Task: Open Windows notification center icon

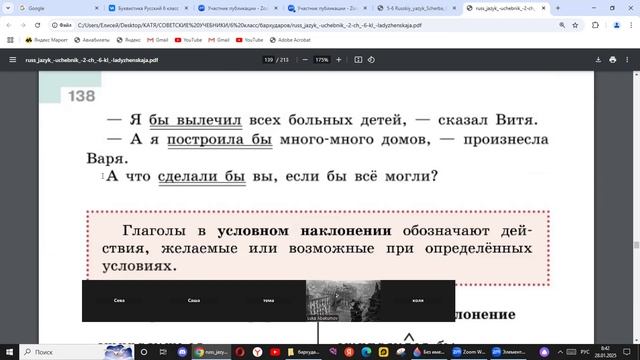Action: pos(627,352)
